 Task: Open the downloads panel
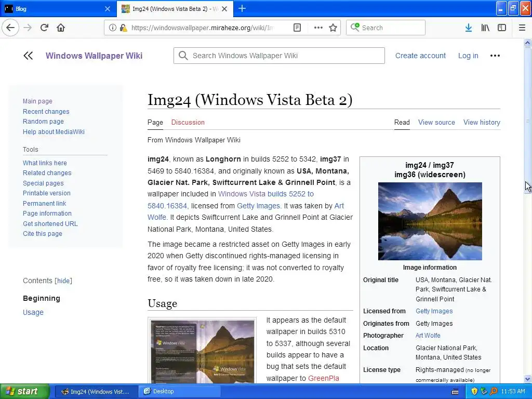pos(469,28)
